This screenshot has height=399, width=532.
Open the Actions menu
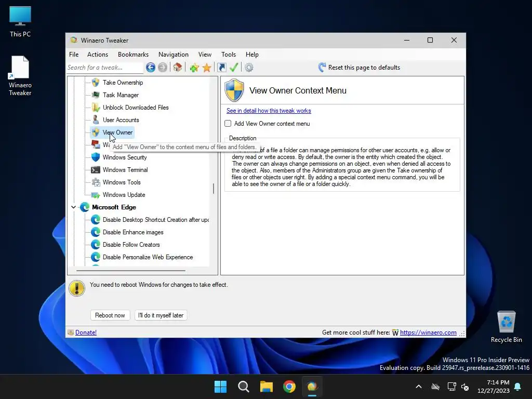click(97, 54)
